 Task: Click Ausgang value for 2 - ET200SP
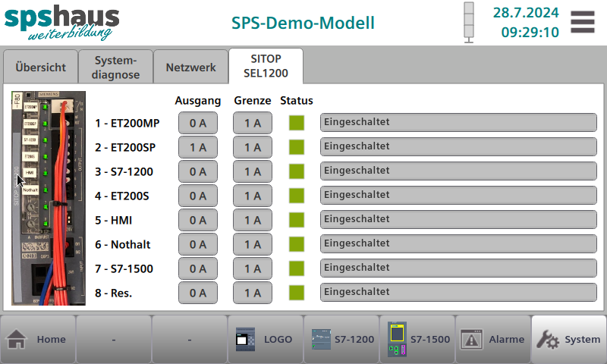pyautogui.click(x=198, y=147)
